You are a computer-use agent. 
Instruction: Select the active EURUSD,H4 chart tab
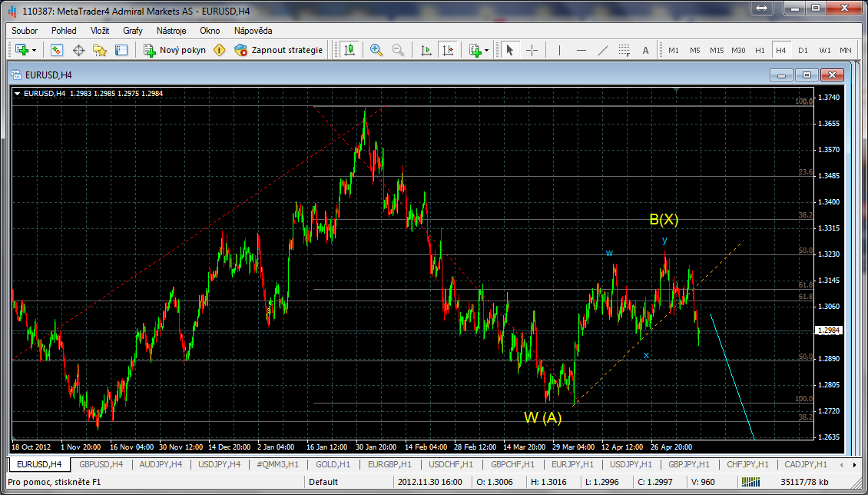(39, 464)
